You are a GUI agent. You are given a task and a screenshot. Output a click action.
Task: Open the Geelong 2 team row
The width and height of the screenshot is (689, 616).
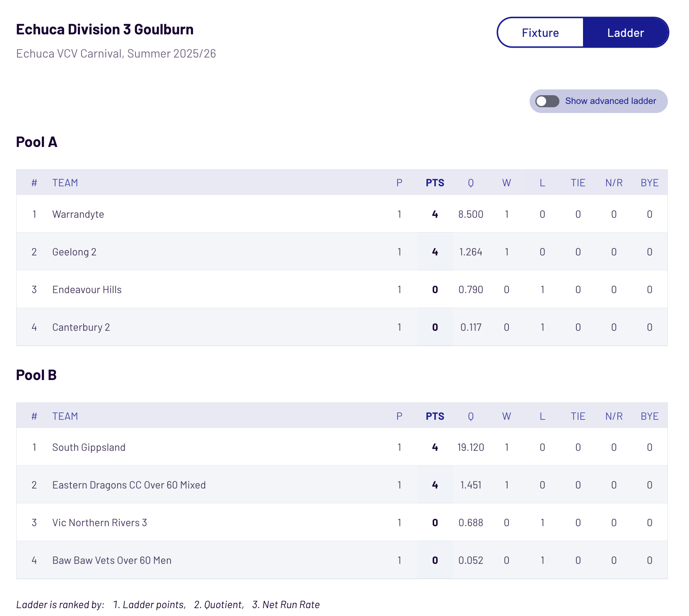tap(74, 252)
